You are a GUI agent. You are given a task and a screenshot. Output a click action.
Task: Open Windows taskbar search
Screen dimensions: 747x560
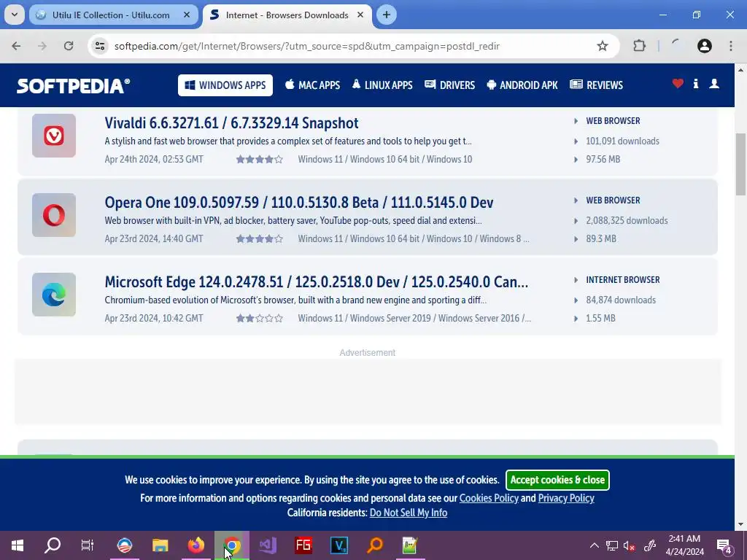(53, 545)
